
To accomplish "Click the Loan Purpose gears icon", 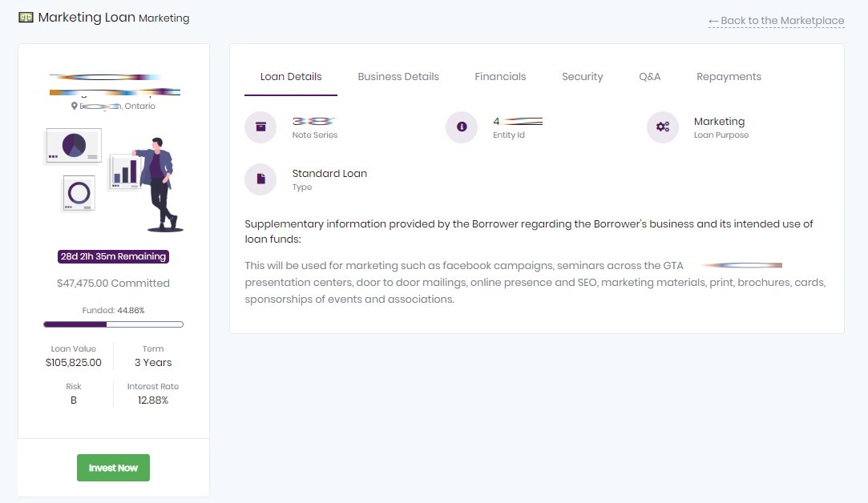I will [x=662, y=127].
